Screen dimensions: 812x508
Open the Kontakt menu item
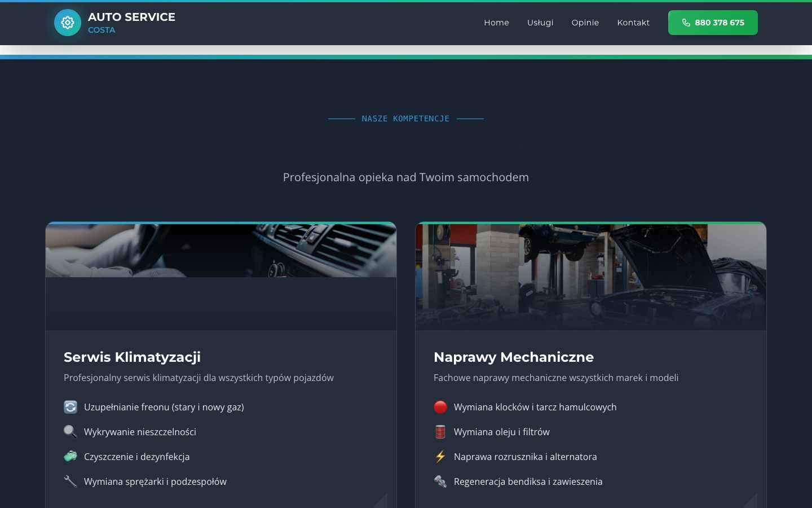633,23
